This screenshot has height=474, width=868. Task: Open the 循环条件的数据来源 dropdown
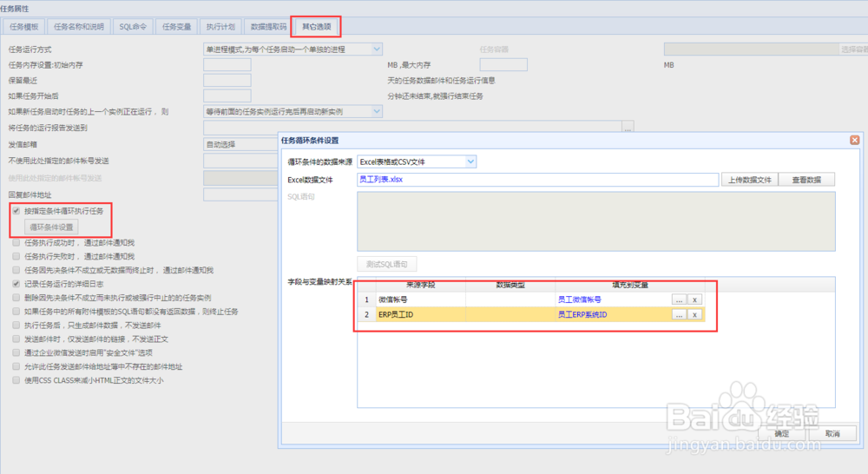(470, 161)
